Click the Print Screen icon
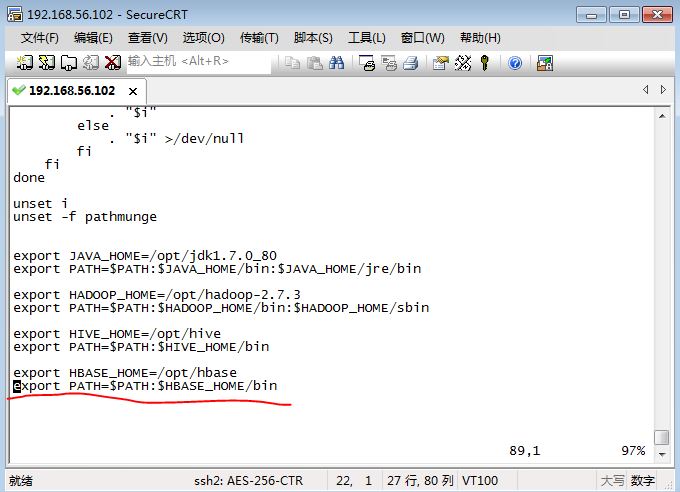680x492 pixels. pos(367,63)
